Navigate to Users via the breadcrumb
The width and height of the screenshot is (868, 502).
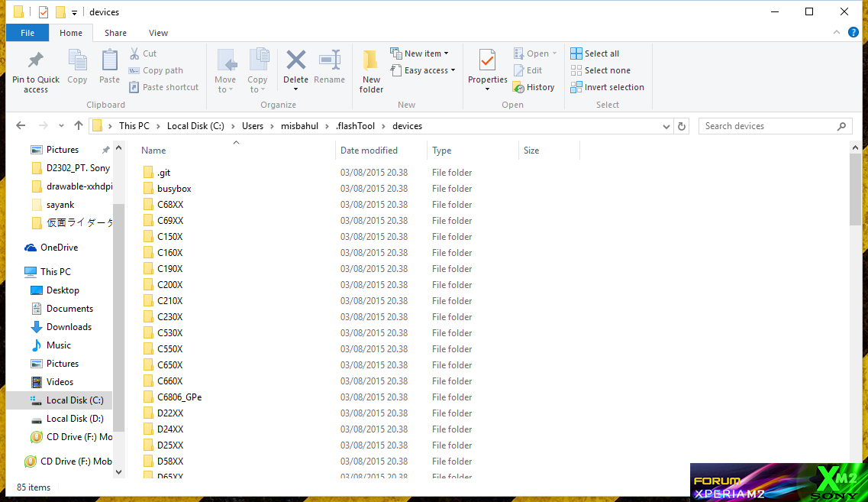coord(252,125)
